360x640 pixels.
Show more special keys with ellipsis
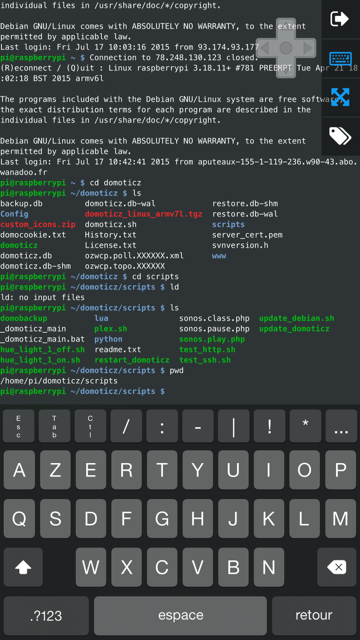tap(341, 426)
